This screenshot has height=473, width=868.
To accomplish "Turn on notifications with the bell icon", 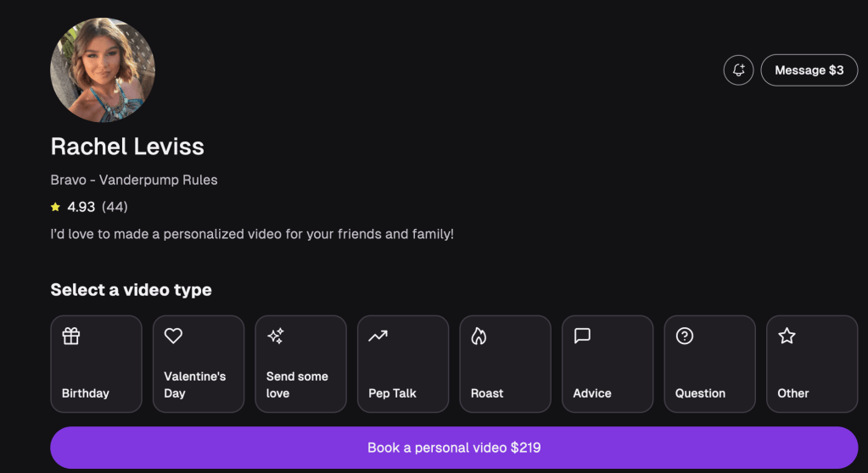I will pyautogui.click(x=738, y=70).
